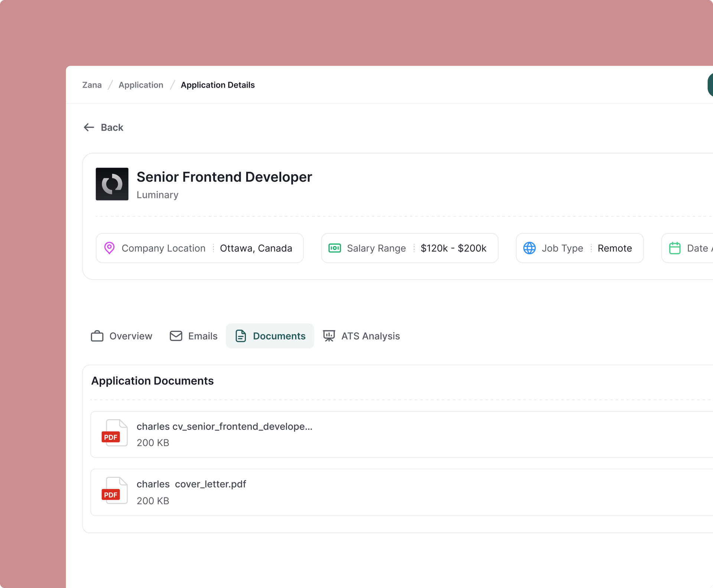Click the Overview briefcase icon
The height and width of the screenshot is (588, 713).
point(97,336)
